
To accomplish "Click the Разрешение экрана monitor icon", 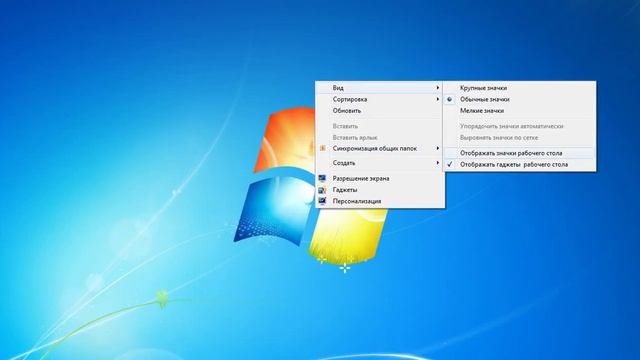I will coord(322,178).
